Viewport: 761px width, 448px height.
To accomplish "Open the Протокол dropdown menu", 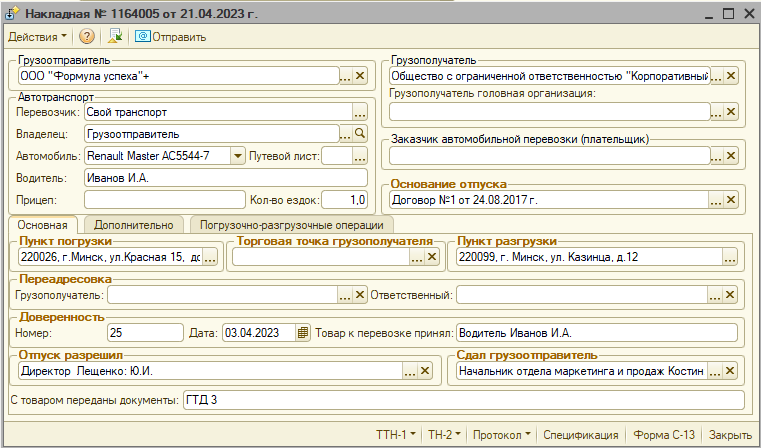I will [x=503, y=435].
